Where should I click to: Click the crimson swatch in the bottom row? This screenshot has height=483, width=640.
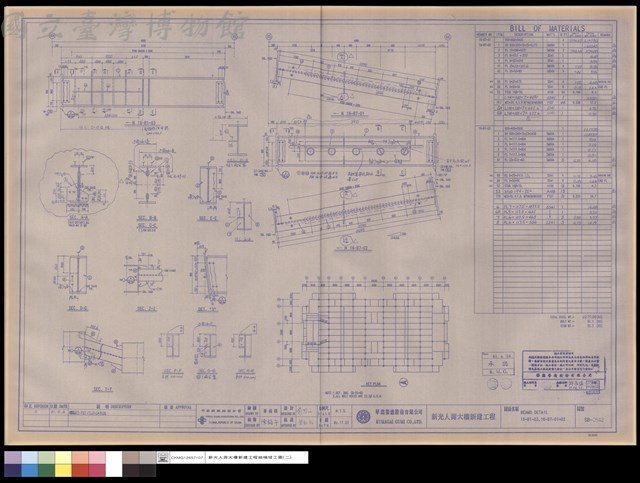pyautogui.click(x=97, y=470)
